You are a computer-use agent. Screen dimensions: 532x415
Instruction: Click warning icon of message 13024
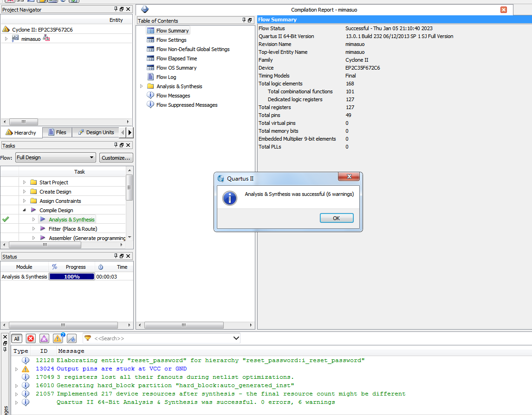[x=26, y=369]
